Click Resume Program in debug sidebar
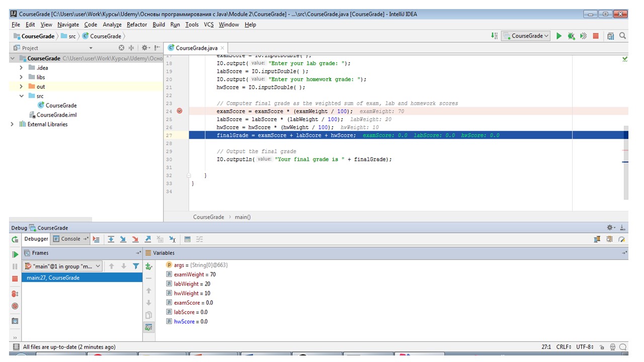The width and height of the screenshot is (644, 362). (15, 254)
